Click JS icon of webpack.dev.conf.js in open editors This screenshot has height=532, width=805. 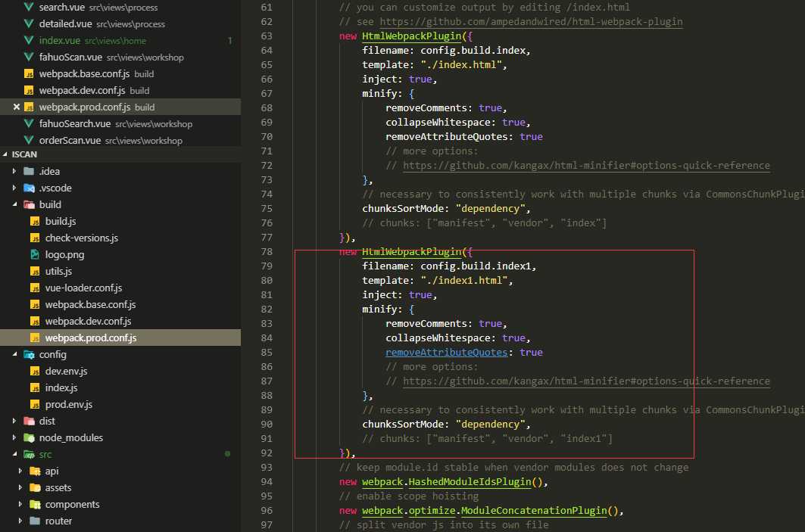29,90
